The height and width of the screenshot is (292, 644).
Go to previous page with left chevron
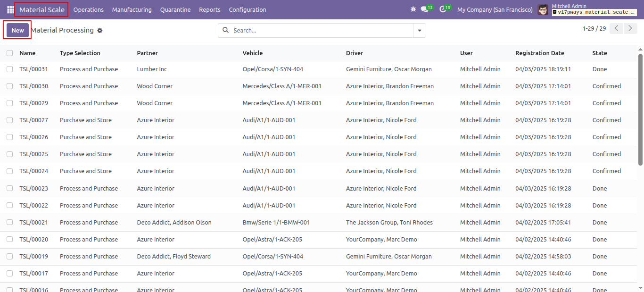[x=616, y=28]
